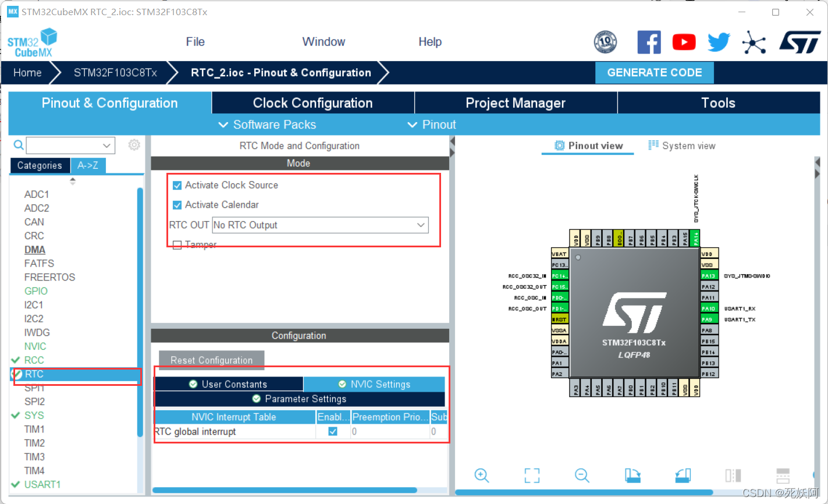The width and height of the screenshot is (828, 504).
Task: Select the VBAT pin on the chip
Action: click(559, 254)
